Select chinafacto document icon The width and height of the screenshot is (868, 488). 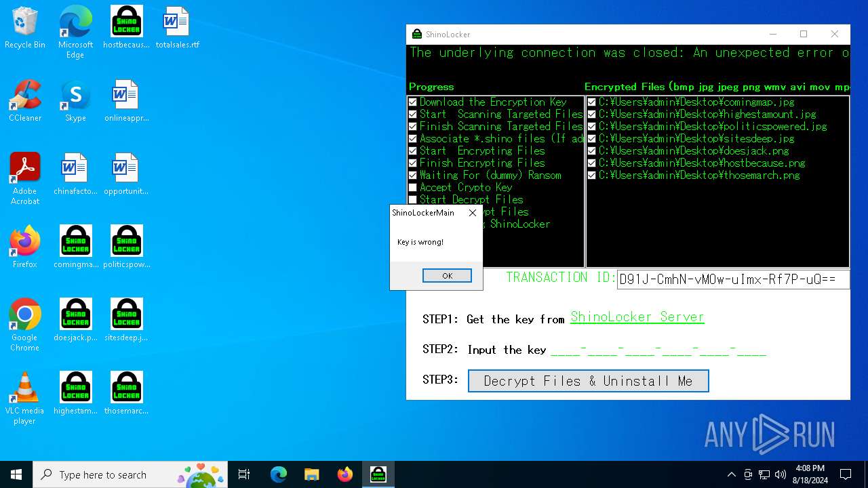75,174
